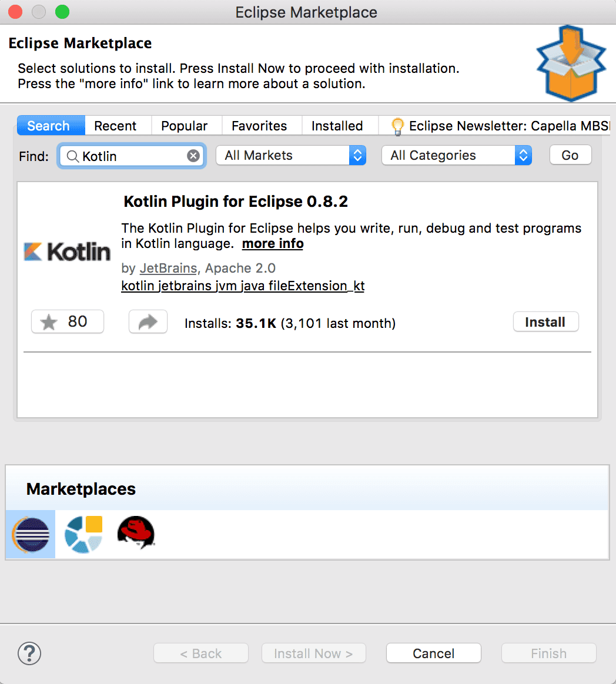Click the Eclipse Newsletter lightbulb icon
This screenshot has width=616, height=684.
coord(397,125)
